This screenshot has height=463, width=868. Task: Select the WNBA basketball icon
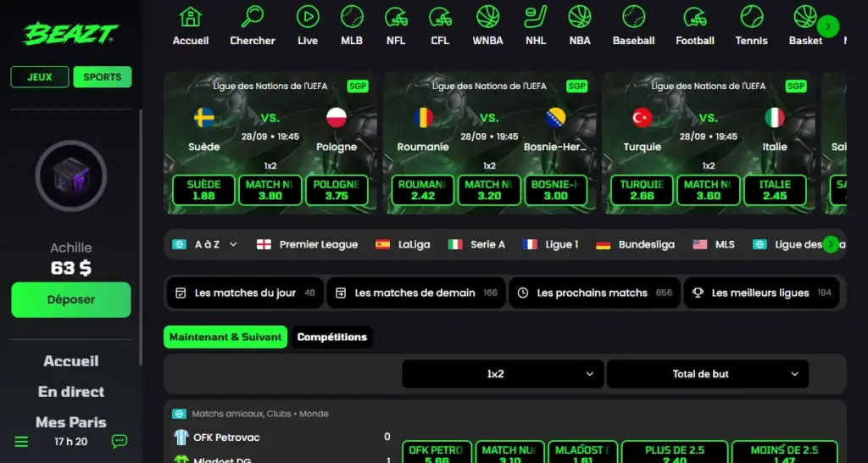point(487,17)
